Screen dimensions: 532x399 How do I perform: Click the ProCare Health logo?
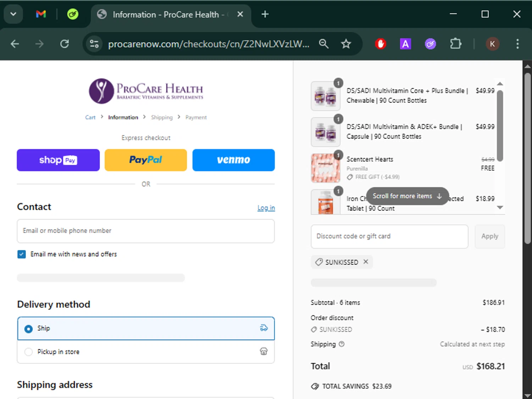[x=146, y=91]
